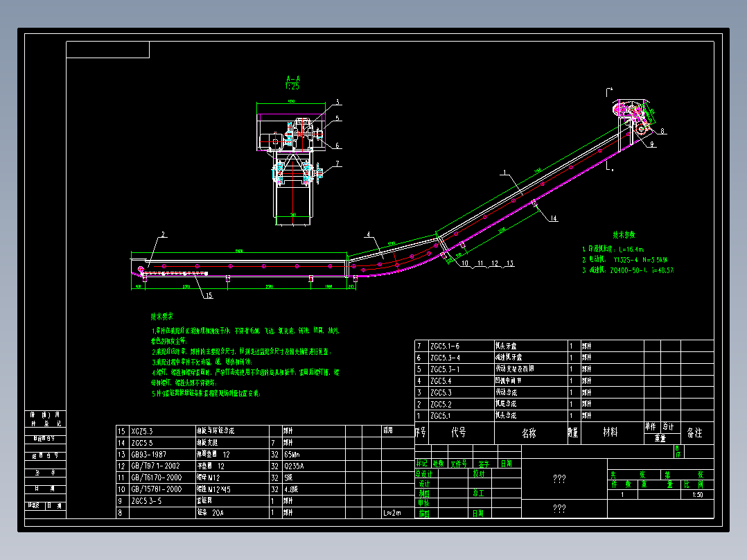Click callout number 13 below the bend
The width and height of the screenshot is (747, 560).
pyautogui.click(x=510, y=263)
